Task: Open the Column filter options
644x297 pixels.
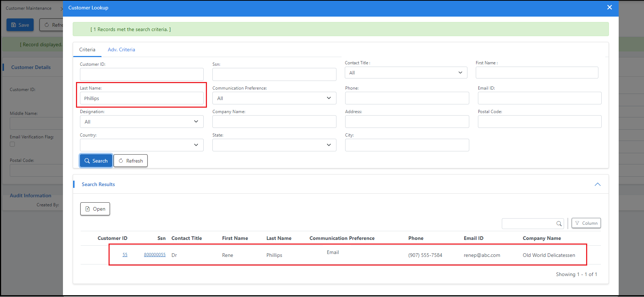Action: click(586, 223)
